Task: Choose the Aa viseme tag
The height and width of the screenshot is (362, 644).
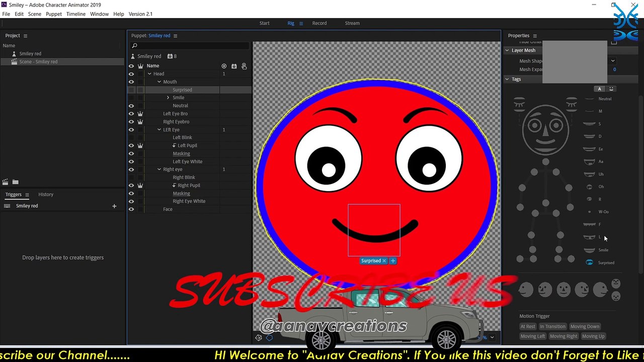Action: [x=594, y=162]
